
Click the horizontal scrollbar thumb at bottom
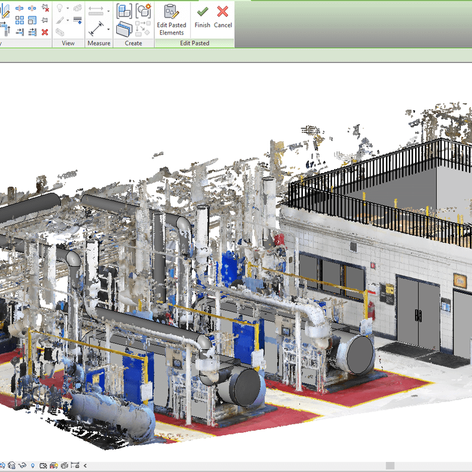click(x=390, y=465)
